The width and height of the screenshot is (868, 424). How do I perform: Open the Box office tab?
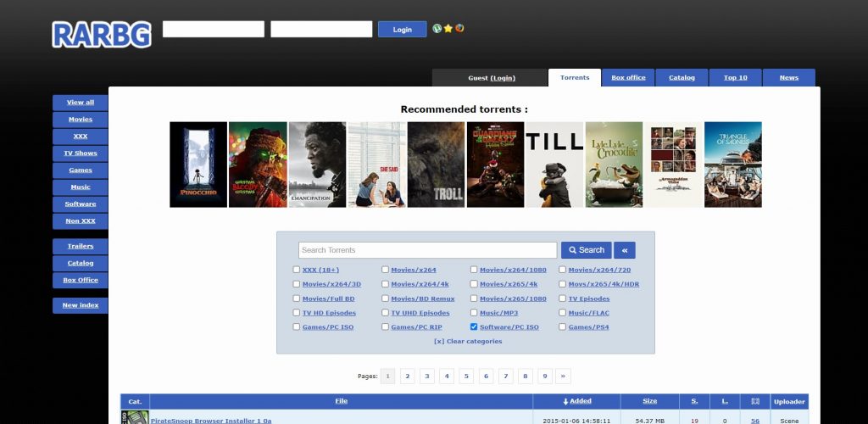(x=628, y=77)
